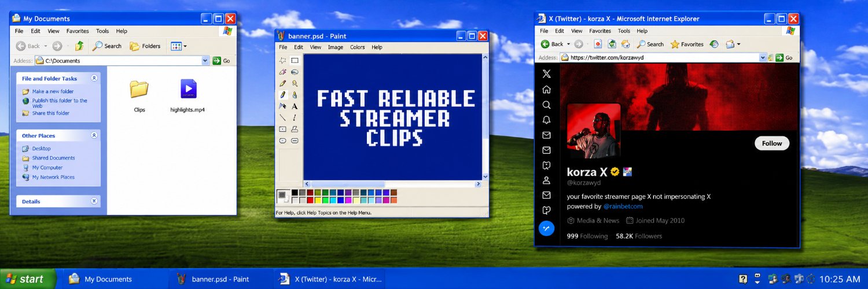Select the Pencil tool in Paint
Screen dimensions: 868x289
coord(283,95)
